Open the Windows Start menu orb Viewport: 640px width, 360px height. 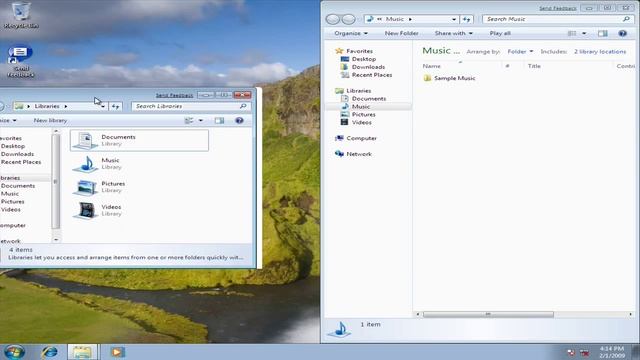[14, 352]
